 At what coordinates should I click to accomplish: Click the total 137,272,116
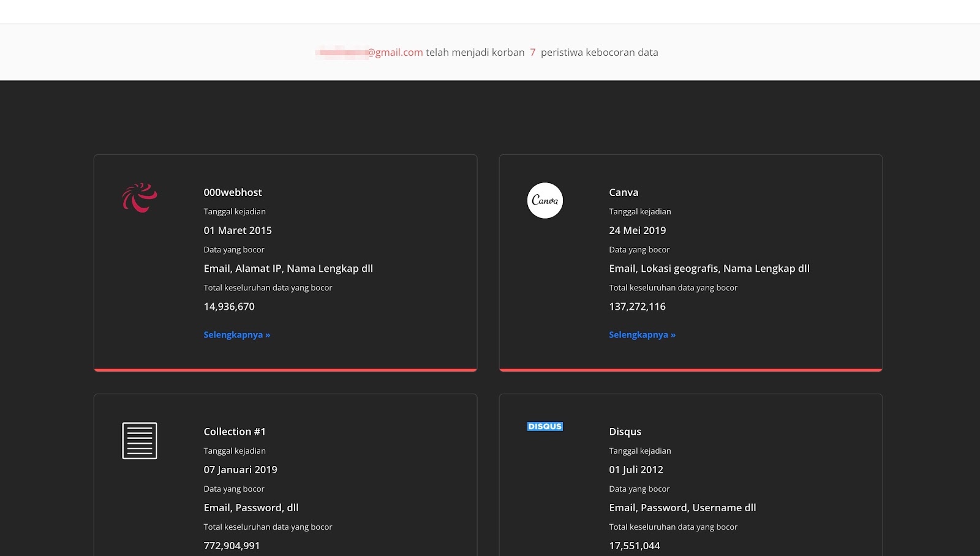(637, 307)
